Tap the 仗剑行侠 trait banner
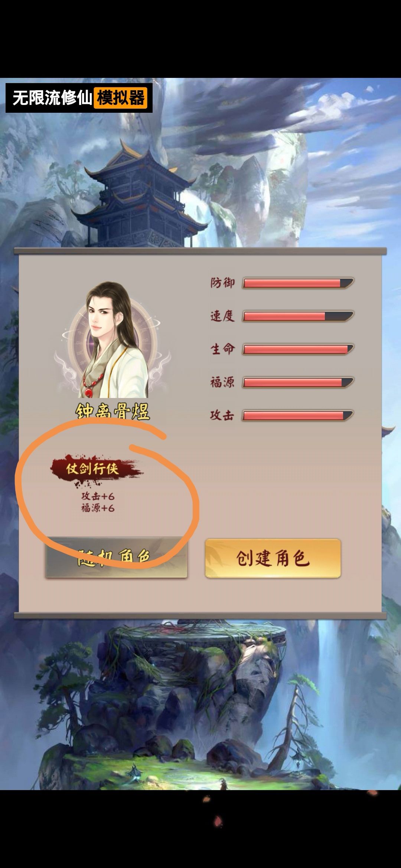Image resolution: width=401 pixels, height=868 pixels. [x=96, y=468]
